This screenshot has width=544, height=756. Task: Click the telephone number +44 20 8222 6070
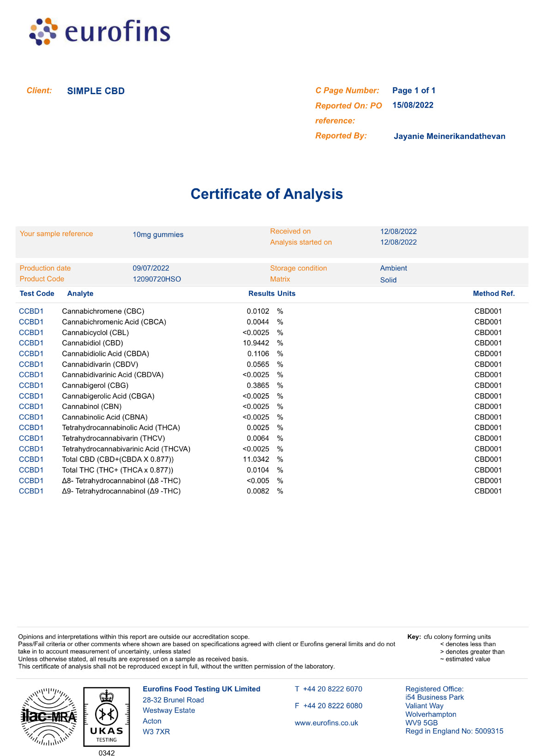332,689
